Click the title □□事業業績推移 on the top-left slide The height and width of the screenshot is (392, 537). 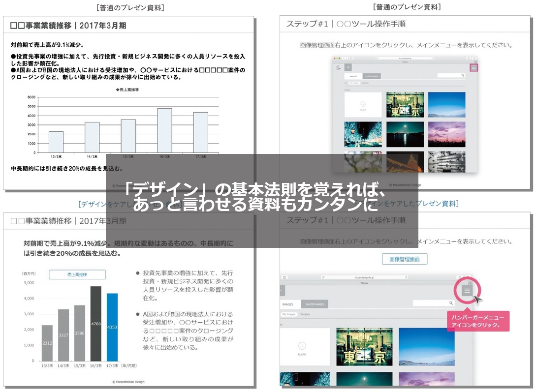click(41, 26)
